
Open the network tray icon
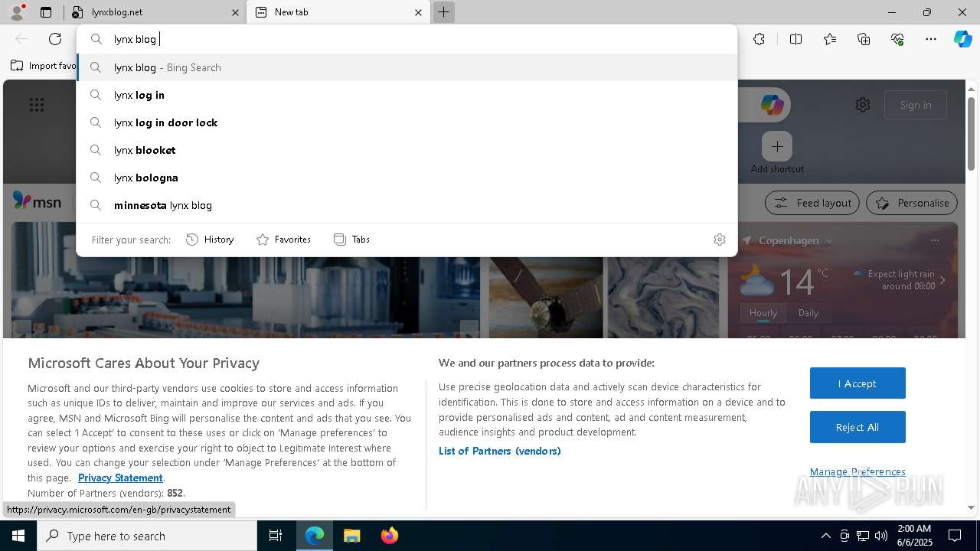863,536
